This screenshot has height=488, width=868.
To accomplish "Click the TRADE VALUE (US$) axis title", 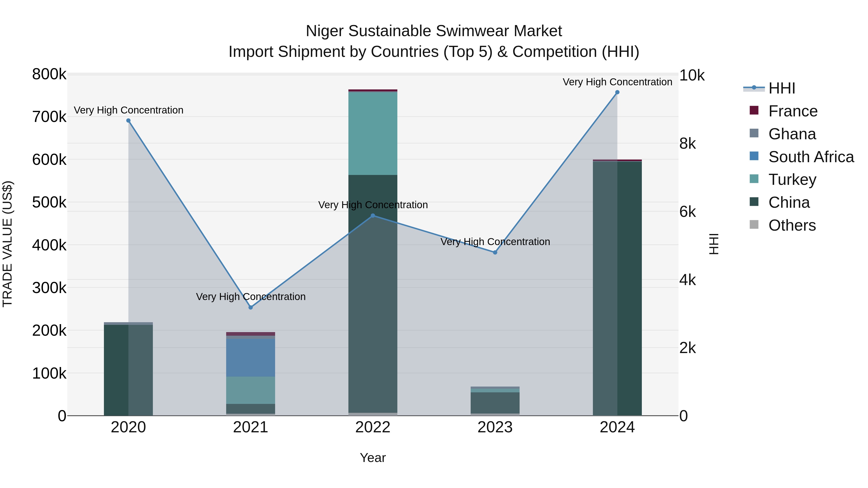I will (x=7, y=244).
